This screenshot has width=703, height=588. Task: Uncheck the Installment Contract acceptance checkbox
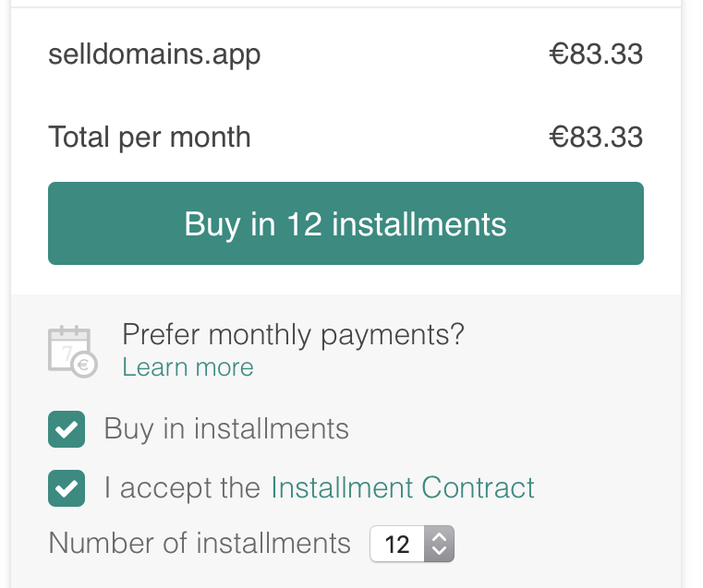point(67,488)
